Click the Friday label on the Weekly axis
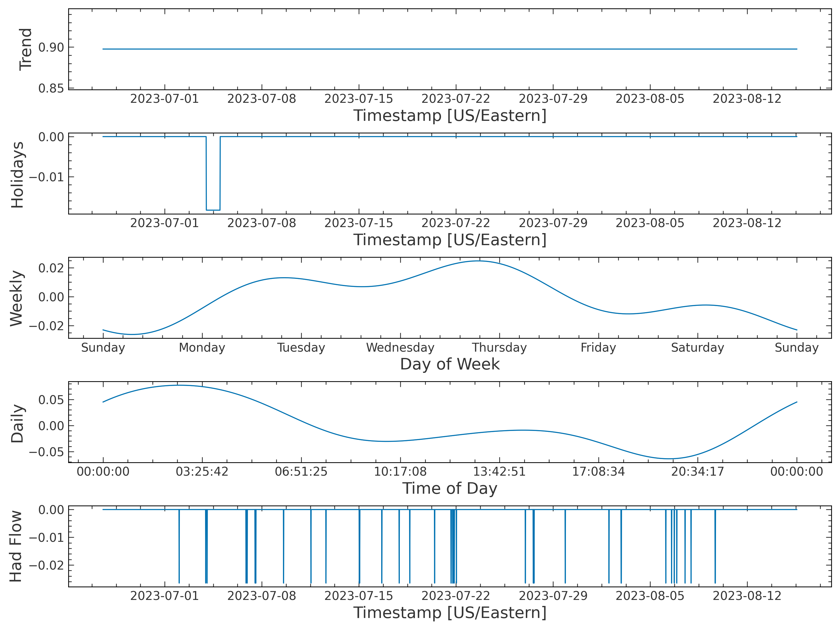 coord(599,348)
